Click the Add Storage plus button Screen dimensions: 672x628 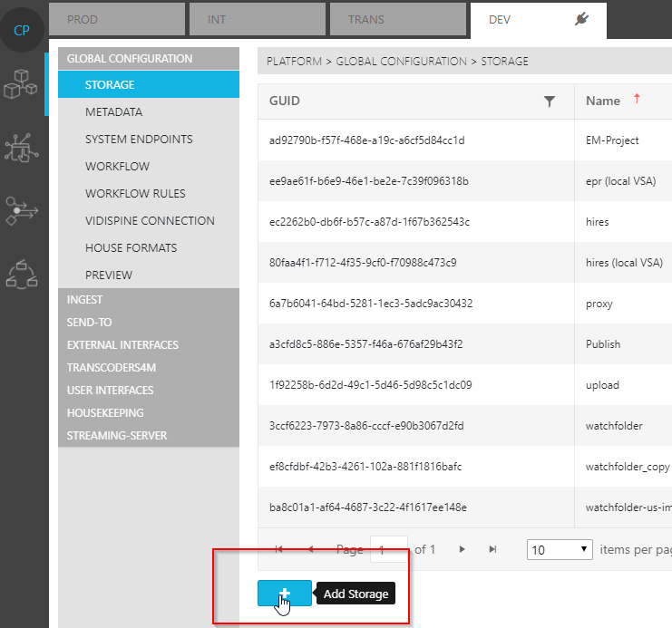pos(284,594)
